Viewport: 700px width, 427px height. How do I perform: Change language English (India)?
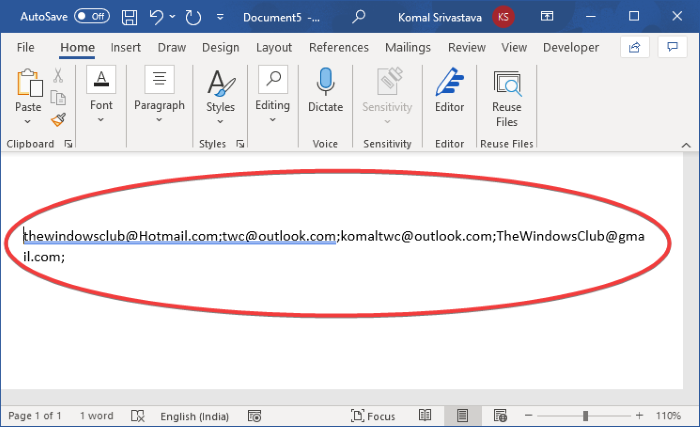(195, 416)
